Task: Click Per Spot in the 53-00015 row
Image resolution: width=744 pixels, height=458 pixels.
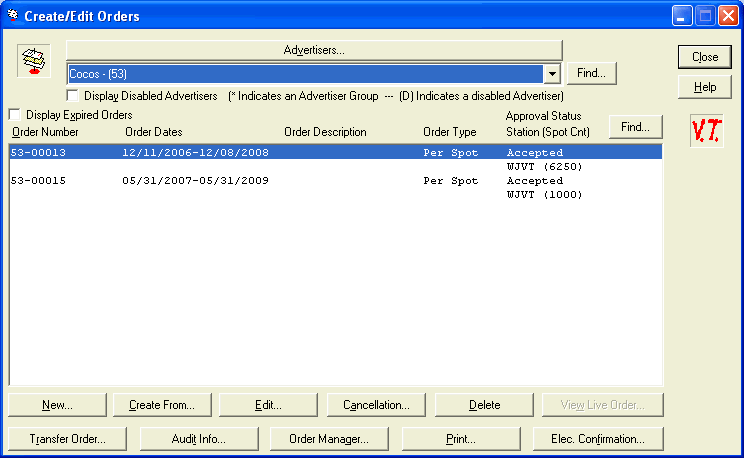Action: point(451,180)
